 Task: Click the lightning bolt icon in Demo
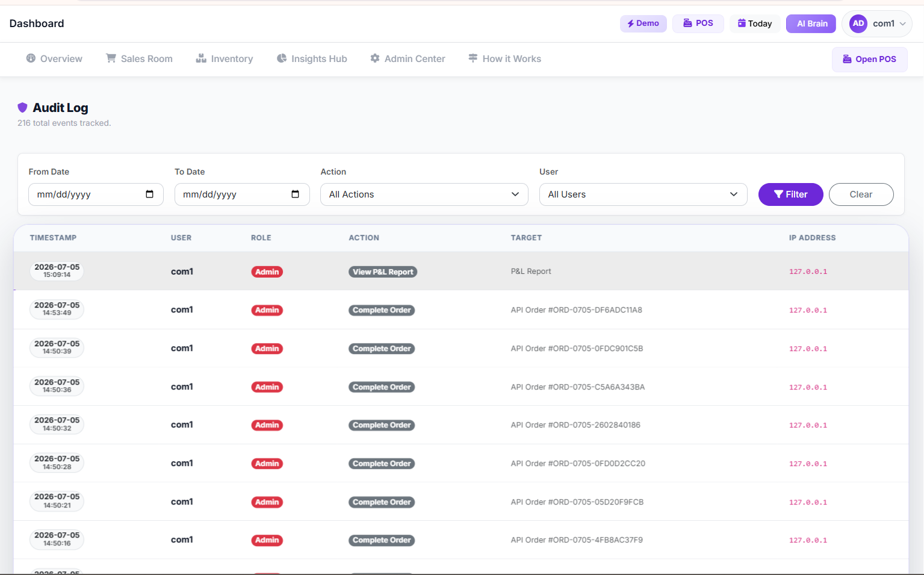tap(631, 23)
